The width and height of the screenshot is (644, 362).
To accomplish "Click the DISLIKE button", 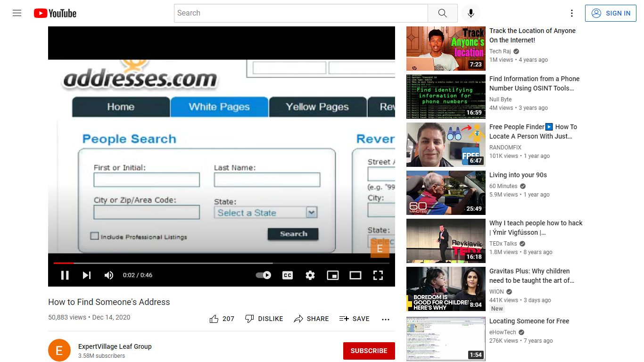I will [x=264, y=319].
